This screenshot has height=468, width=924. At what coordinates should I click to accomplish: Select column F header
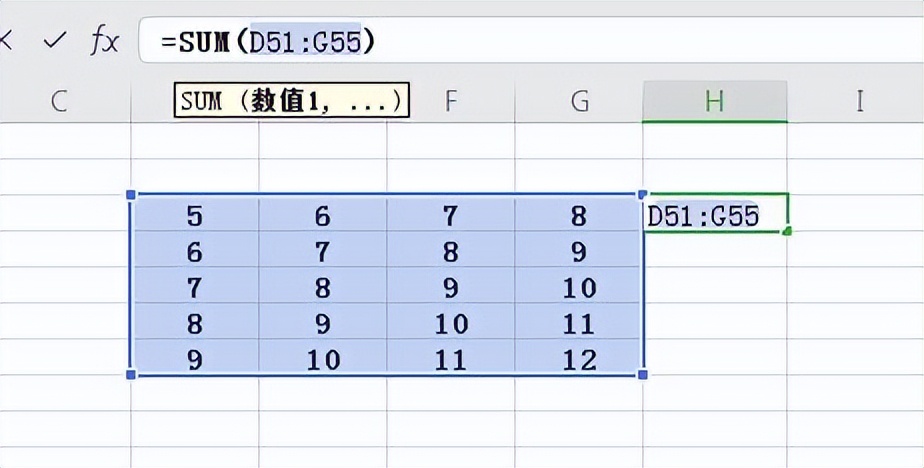click(x=451, y=102)
